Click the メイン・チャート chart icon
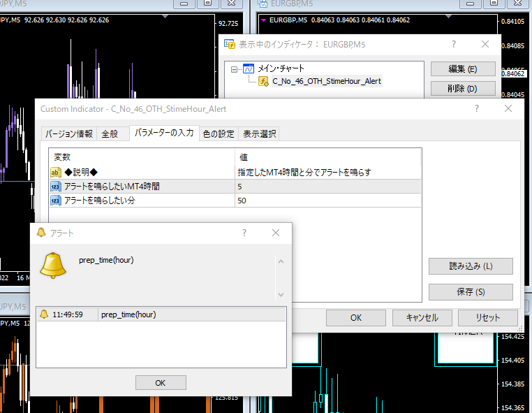 [249, 69]
